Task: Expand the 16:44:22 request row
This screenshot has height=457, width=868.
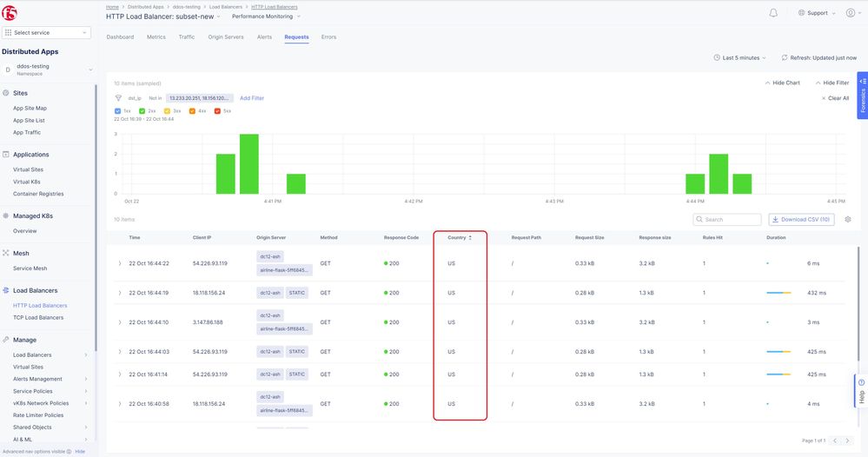Action: (x=120, y=262)
